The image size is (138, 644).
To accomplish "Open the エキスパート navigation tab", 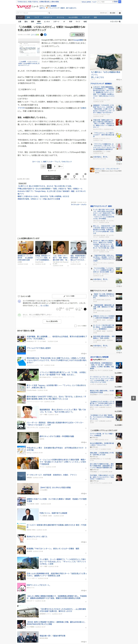I will [48, 17].
